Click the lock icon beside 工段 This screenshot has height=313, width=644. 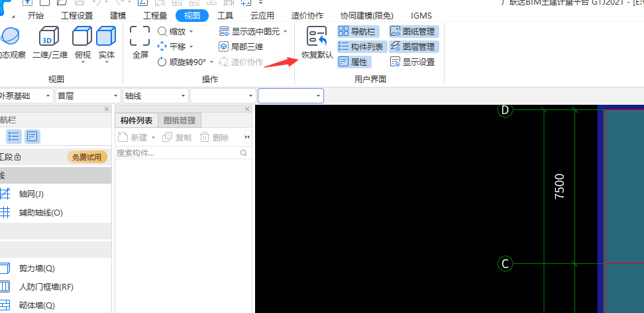[x=18, y=157]
